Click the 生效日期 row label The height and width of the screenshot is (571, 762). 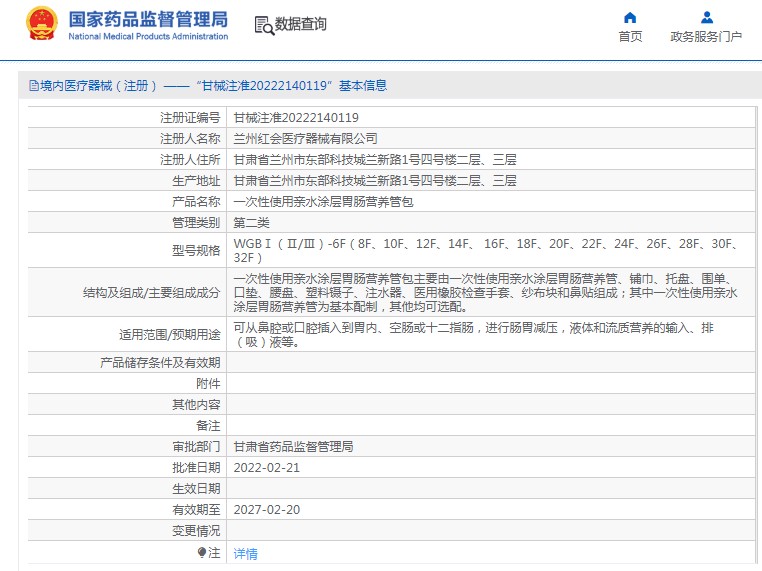[196, 489]
